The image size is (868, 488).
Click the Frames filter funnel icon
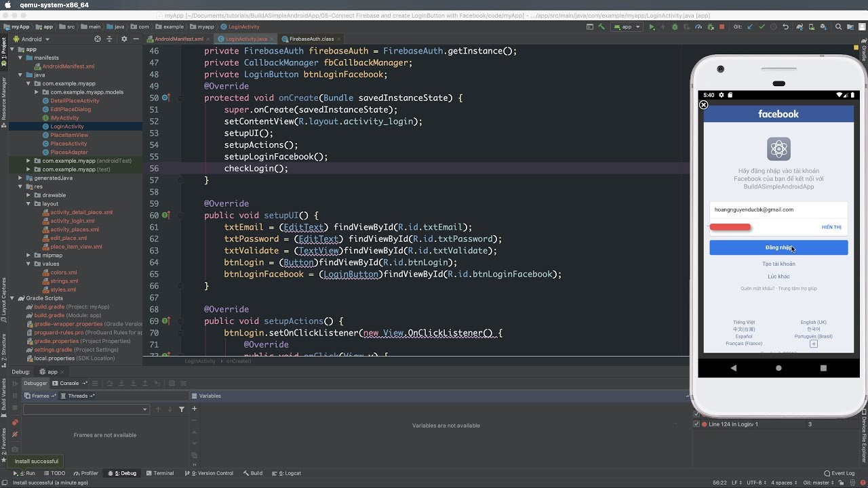pyautogui.click(x=182, y=409)
